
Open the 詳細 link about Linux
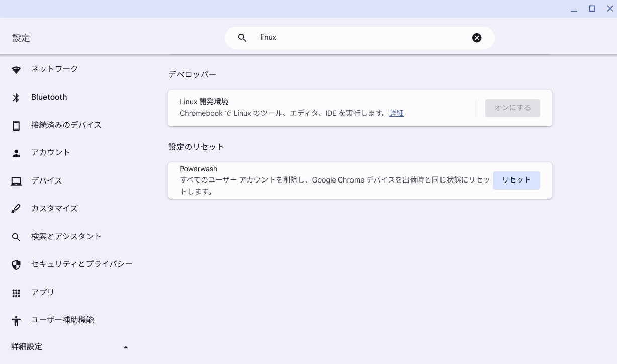coord(396,113)
